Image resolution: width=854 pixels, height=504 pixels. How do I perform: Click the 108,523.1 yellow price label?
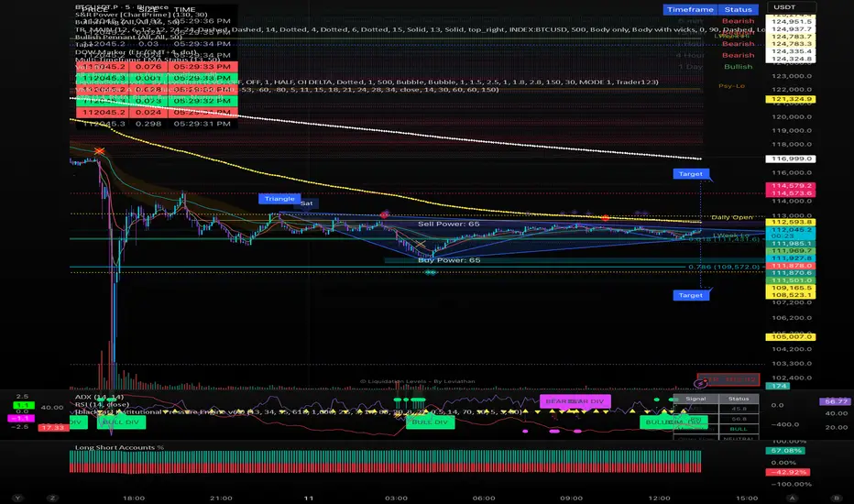790,295
